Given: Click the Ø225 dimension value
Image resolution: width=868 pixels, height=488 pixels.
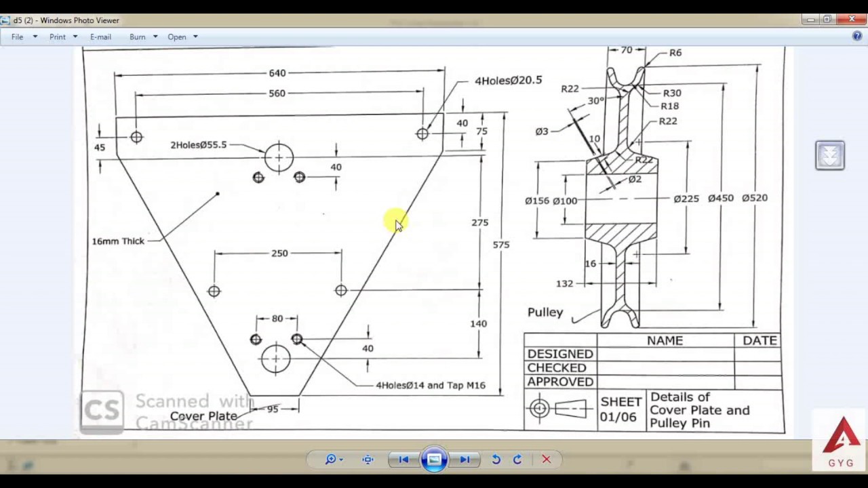Looking at the screenshot, I should [x=686, y=199].
